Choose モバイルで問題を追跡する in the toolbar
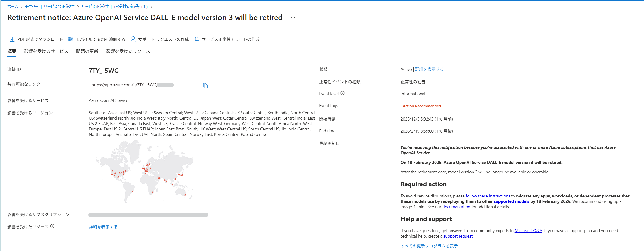This screenshot has height=251, width=644. pyautogui.click(x=97, y=39)
